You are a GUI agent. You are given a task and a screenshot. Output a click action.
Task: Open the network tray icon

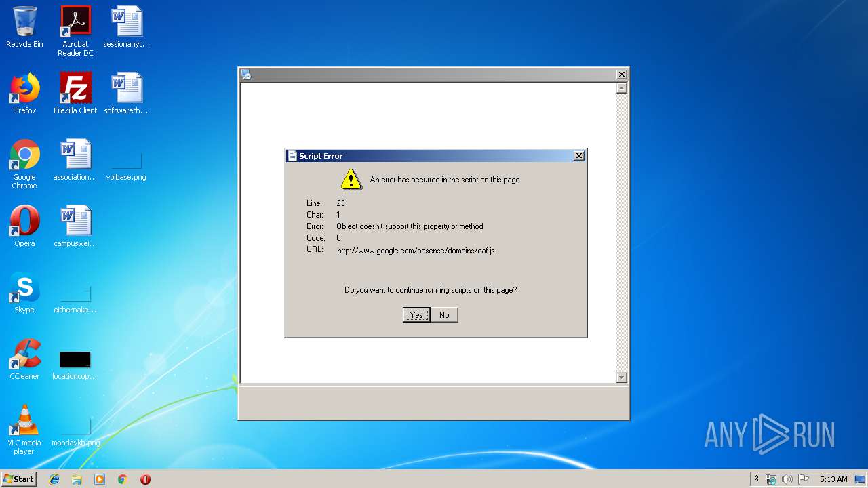pos(771,479)
